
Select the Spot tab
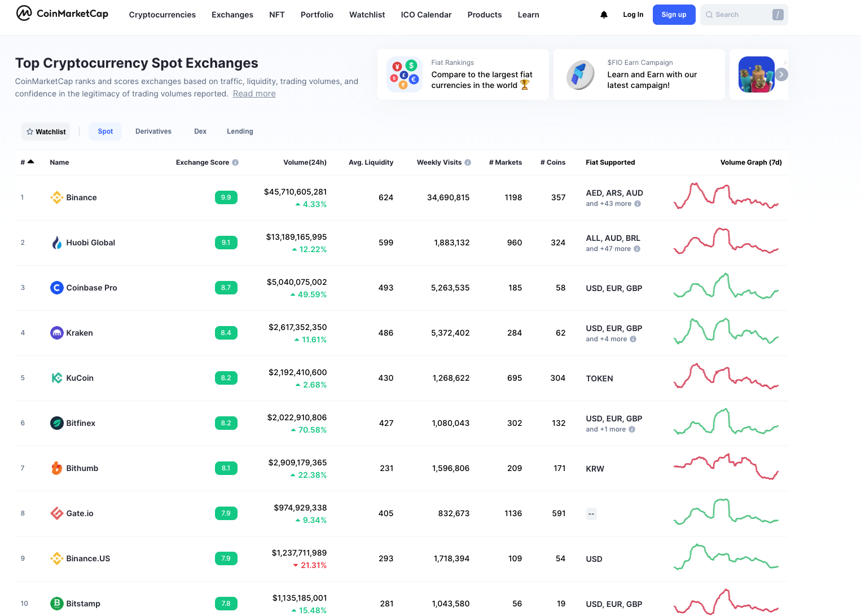pyautogui.click(x=106, y=131)
